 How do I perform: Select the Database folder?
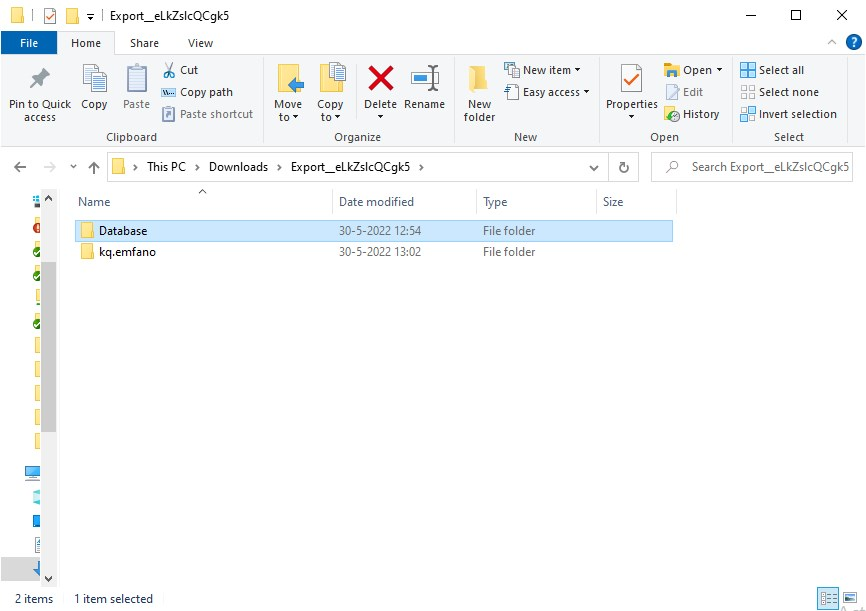click(374, 231)
